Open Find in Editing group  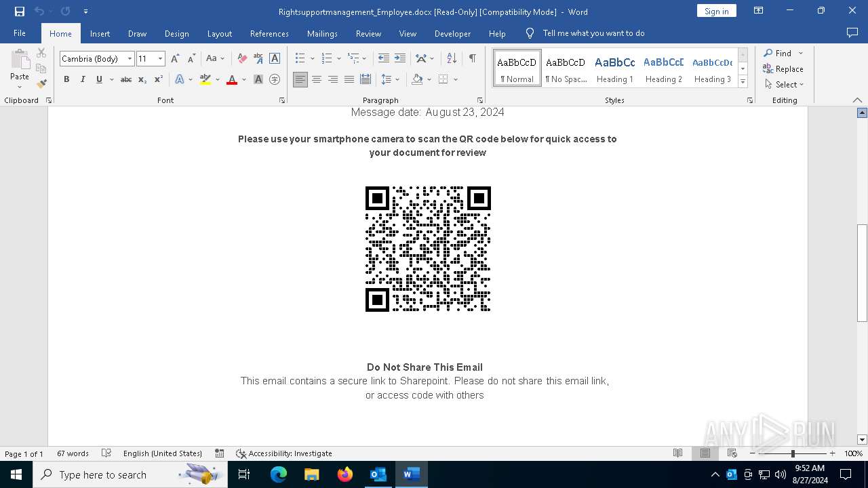(778, 53)
